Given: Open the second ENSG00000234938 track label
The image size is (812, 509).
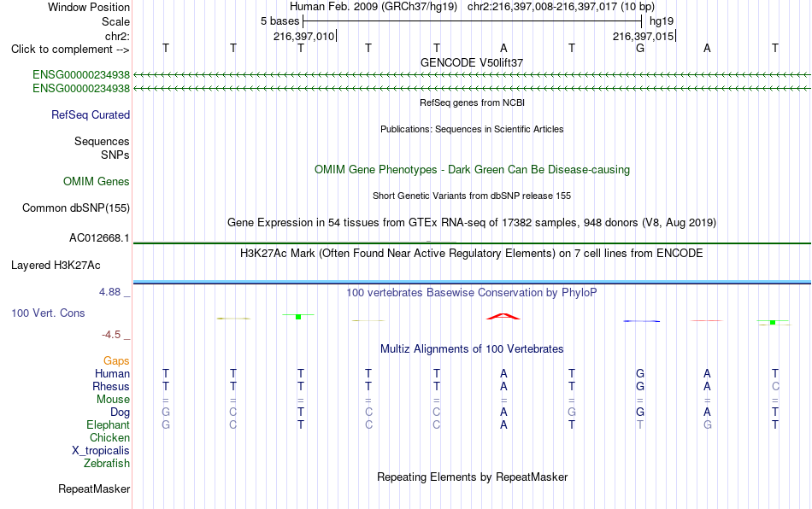Looking at the screenshot, I should click(81, 89).
